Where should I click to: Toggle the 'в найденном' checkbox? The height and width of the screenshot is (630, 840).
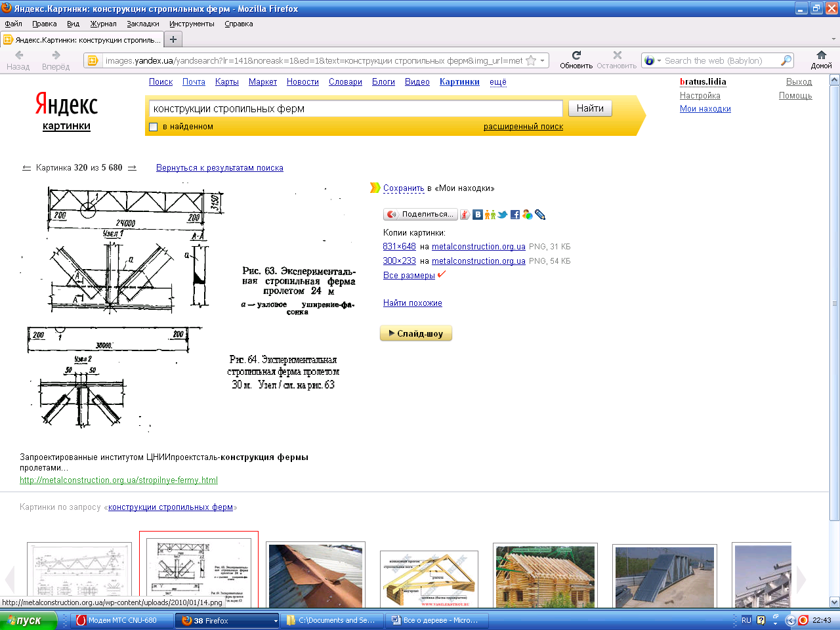154,127
